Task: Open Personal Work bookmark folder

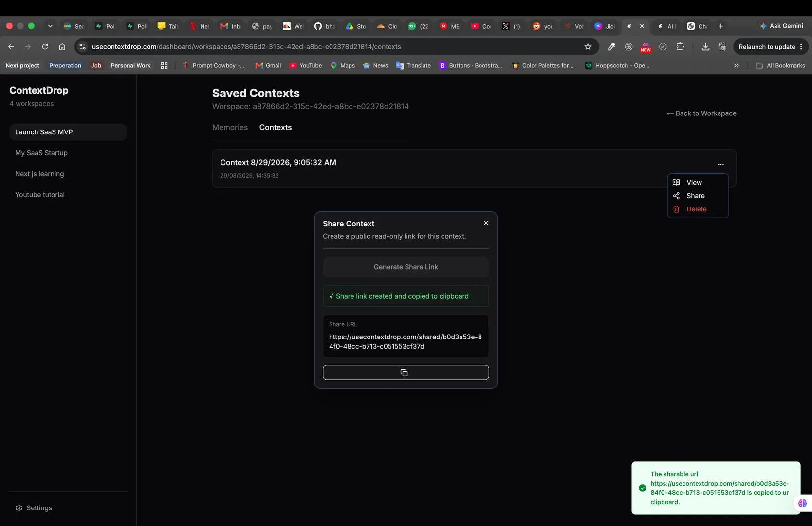Action: pyautogui.click(x=130, y=65)
